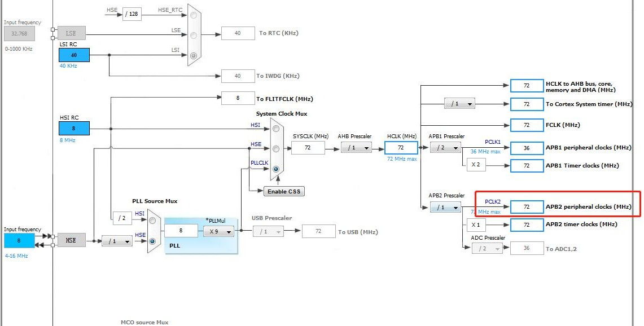
Task: Click the APB2 timer clocks value field
Action: coord(527,225)
